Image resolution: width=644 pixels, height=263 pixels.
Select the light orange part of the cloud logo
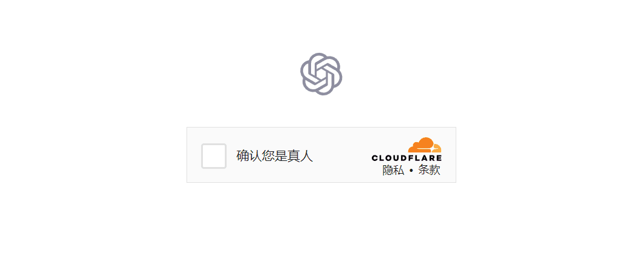[x=437, y=149]
